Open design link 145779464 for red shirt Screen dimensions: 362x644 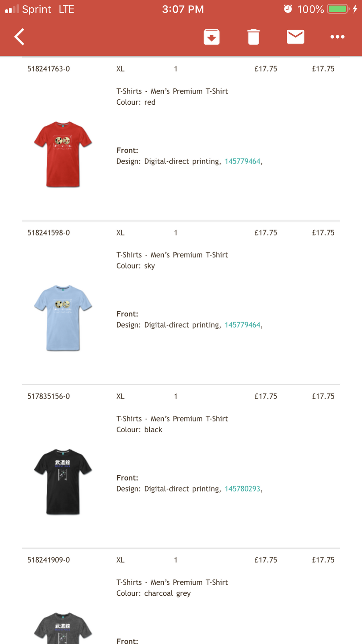pos(243,161)
